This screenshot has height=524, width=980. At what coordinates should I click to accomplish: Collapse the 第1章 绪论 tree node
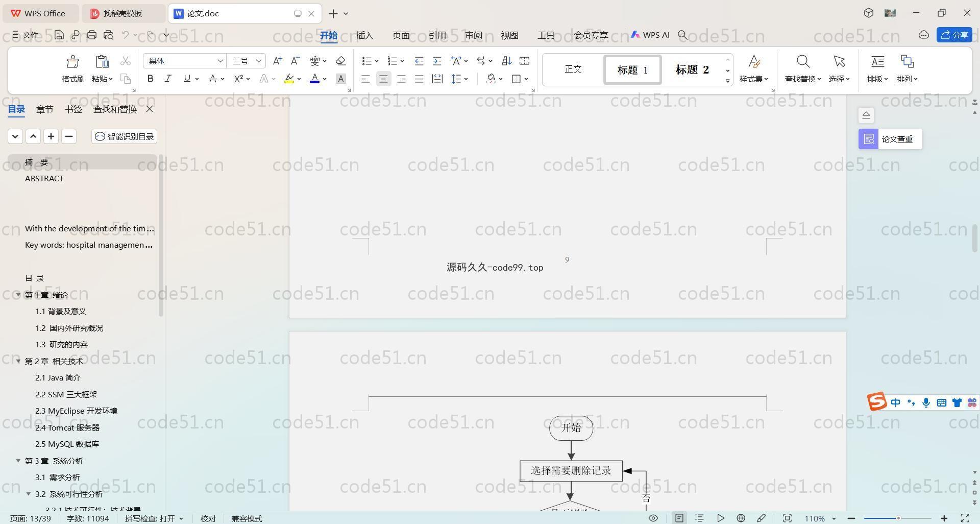tap(18, 295)
